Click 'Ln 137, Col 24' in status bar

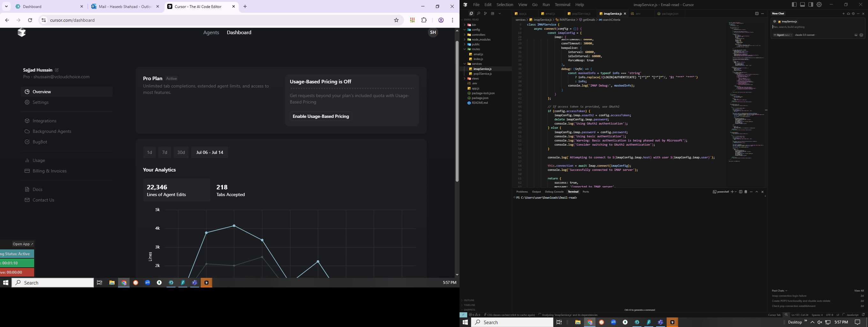(x=800, y=315)
